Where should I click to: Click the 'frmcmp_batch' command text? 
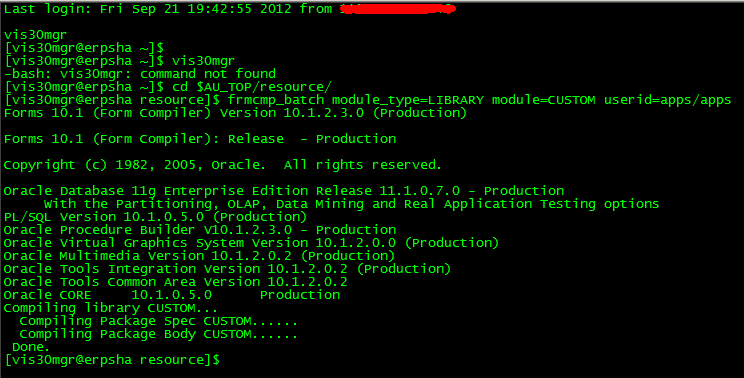coord(276,100)
